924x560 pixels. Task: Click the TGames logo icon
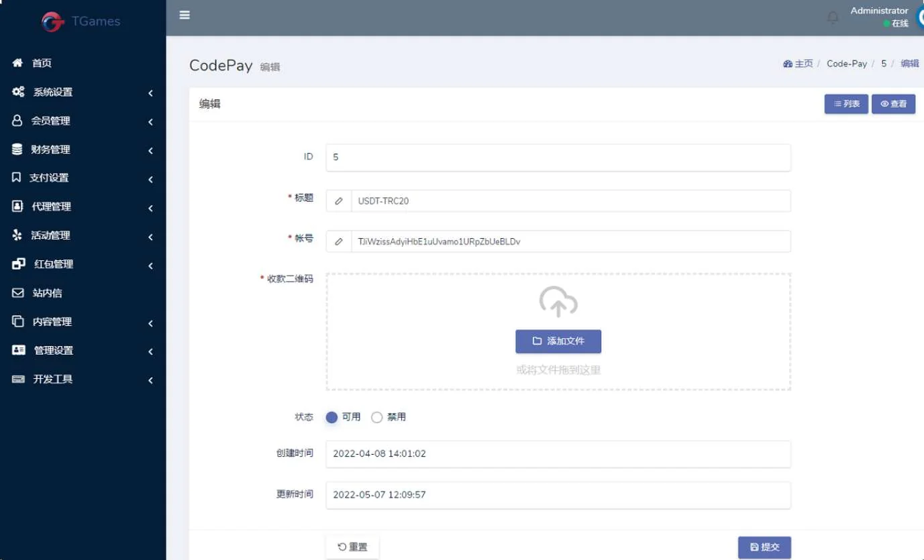pyautogui.click(x=52, y=21)
